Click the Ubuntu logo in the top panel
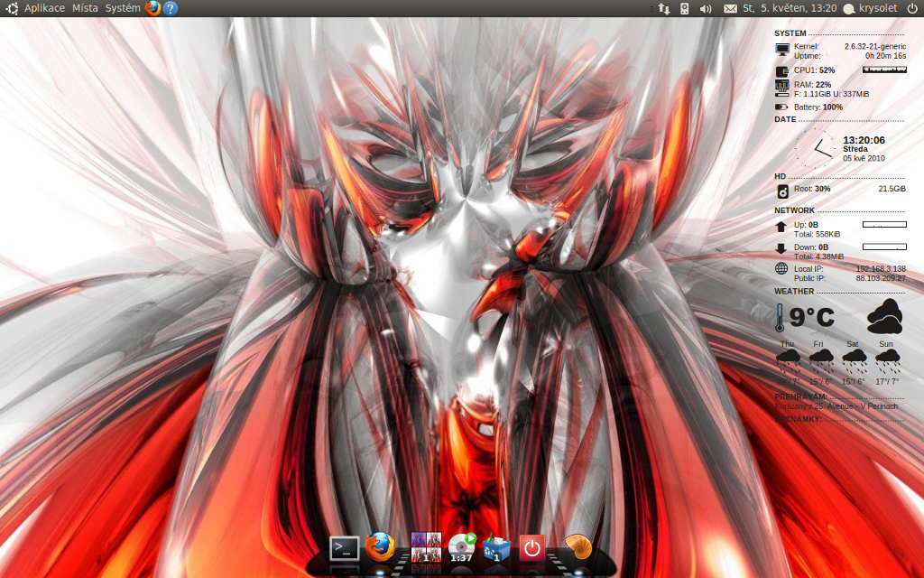924x578 pixels. 11,8
